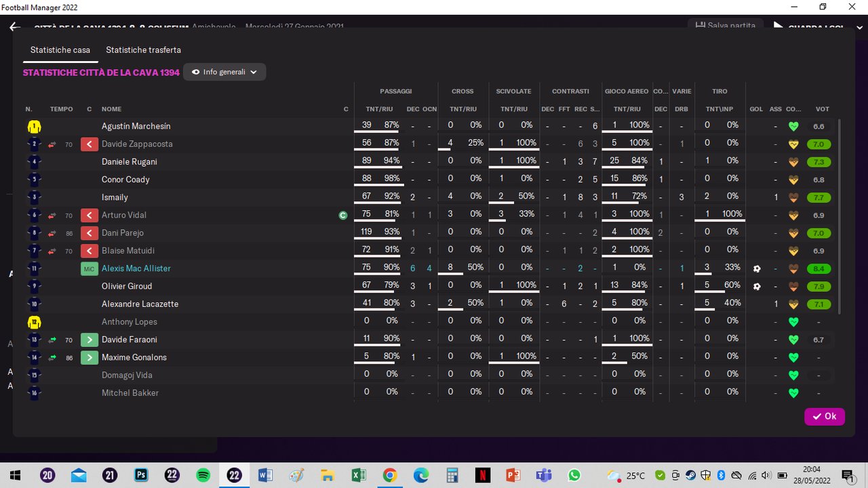This screenshot has width=868, height=488.
Task: Click the player name Domagoj Vida
Action: tap(127, 375)
